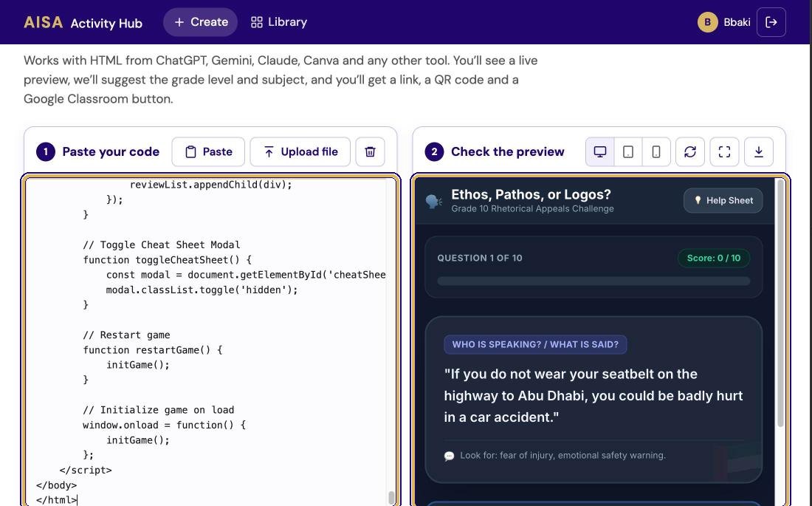The width and height of the screenshot is (812, 506).
Task: Click the AISA Activity Hub logo
Action: point(83,22)
